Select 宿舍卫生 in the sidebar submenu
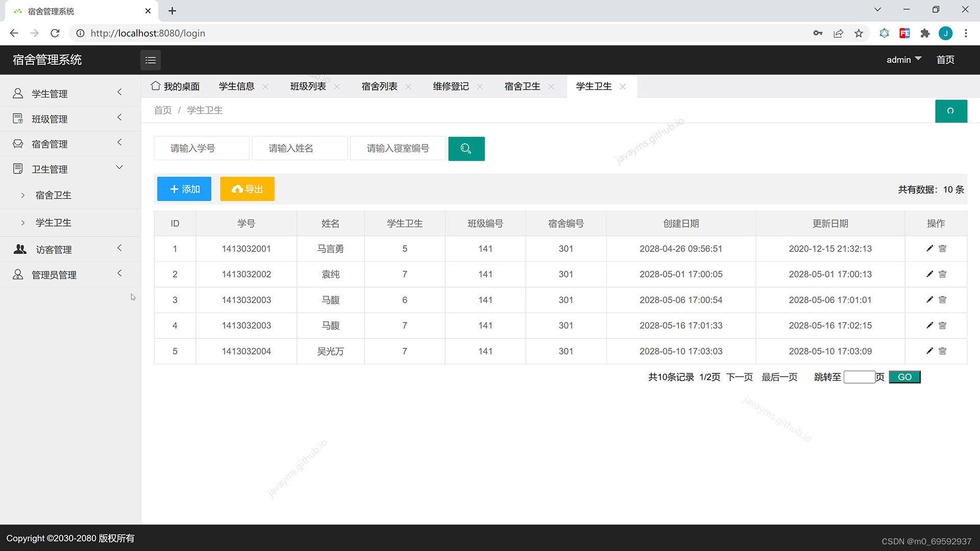980x551 pixels. click(x=54, y=195)
